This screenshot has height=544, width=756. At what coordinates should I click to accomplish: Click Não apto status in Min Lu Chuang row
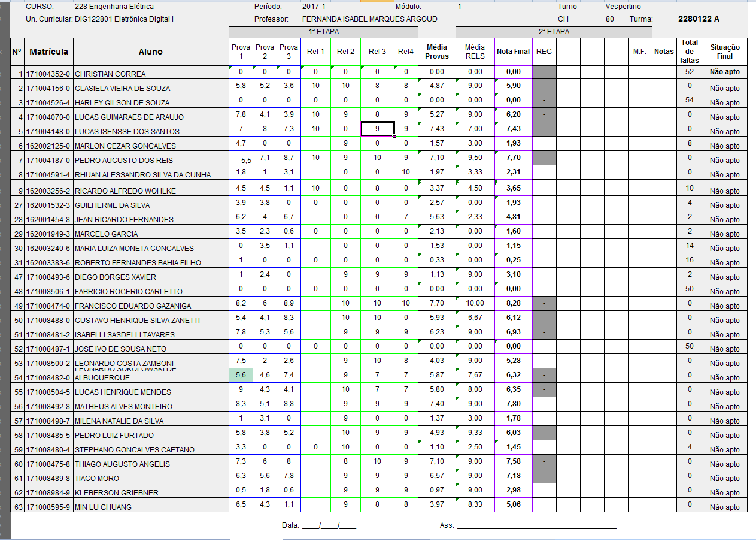724,507
